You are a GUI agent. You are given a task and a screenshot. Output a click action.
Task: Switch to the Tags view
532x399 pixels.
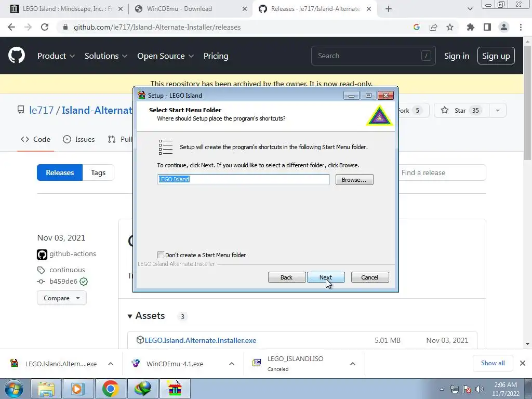98,172
